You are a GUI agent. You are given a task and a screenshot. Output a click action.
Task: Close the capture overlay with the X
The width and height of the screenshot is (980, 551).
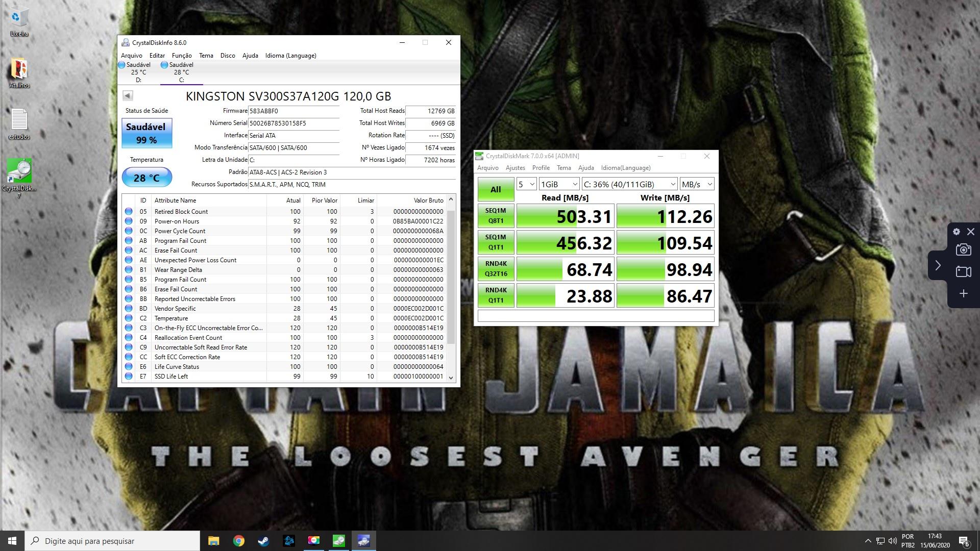click(x=970, y=232)
